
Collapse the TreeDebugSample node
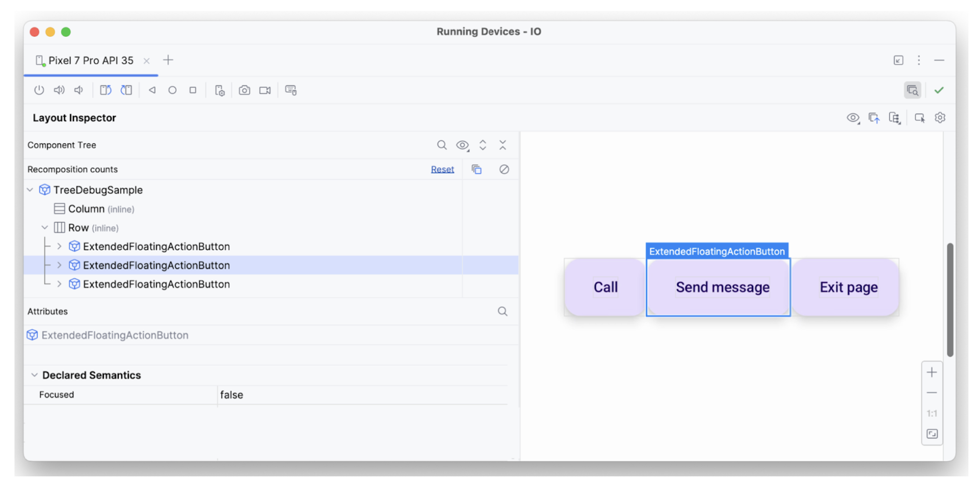coord(30,189)
